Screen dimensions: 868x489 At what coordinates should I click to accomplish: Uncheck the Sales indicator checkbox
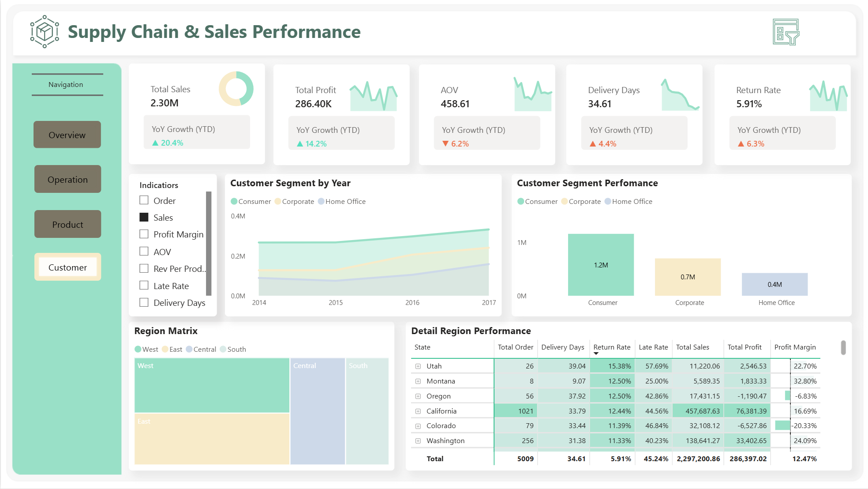point(144,217)
